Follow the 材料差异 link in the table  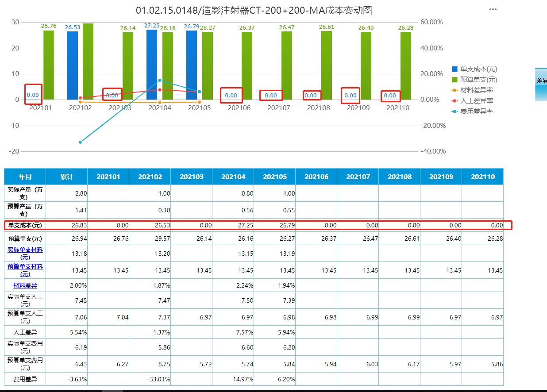[x=25, y=285]
